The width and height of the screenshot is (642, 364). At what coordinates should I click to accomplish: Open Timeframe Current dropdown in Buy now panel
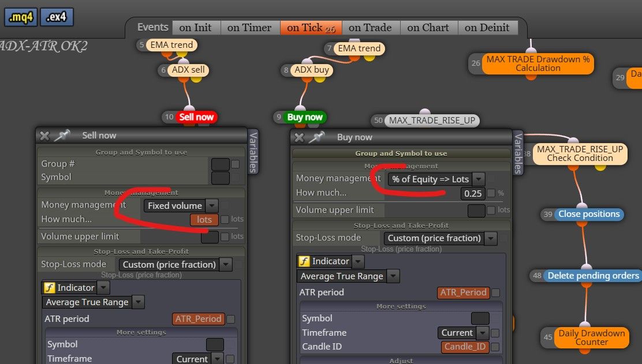[x=463, y=333]
